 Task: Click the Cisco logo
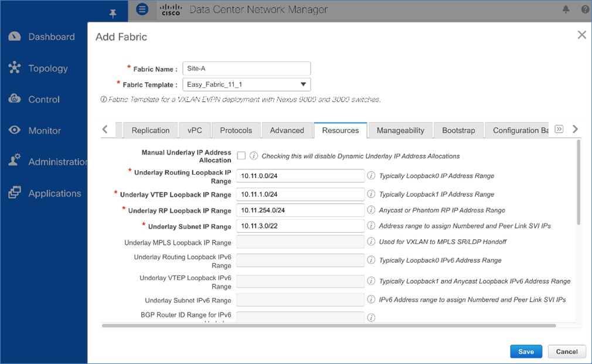coord(171,10)
